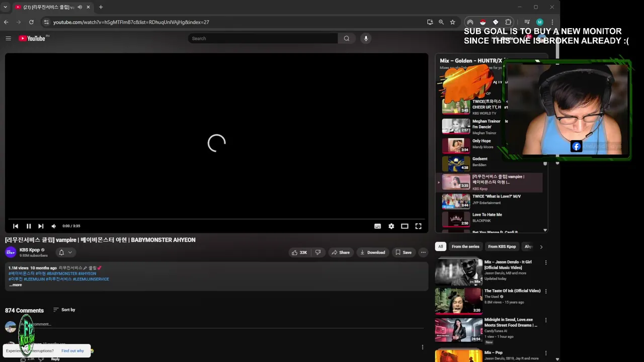This screenshot has height=362, width=644.
Task: Click the video progress bar
Action: (x=216, y=219)
